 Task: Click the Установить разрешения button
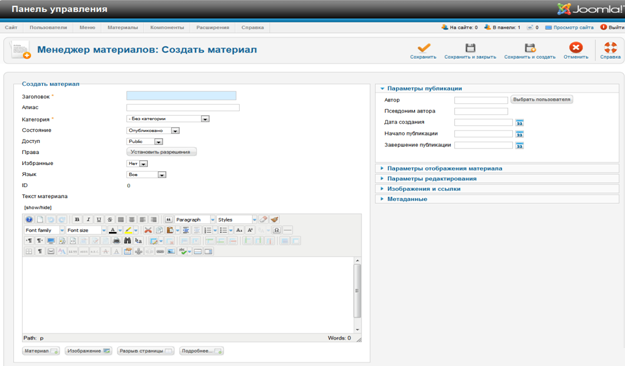(x=161, y=152)
